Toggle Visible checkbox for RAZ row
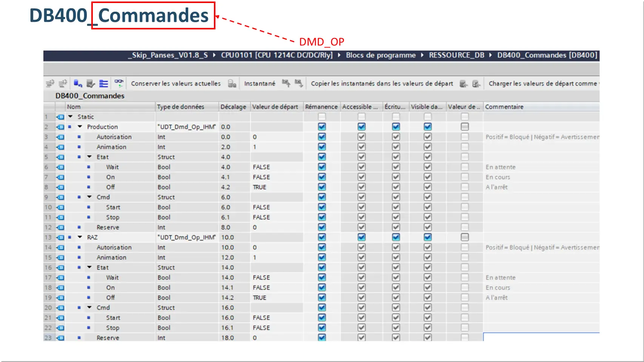Screen dimensions: 644x362 coord(427,237)
